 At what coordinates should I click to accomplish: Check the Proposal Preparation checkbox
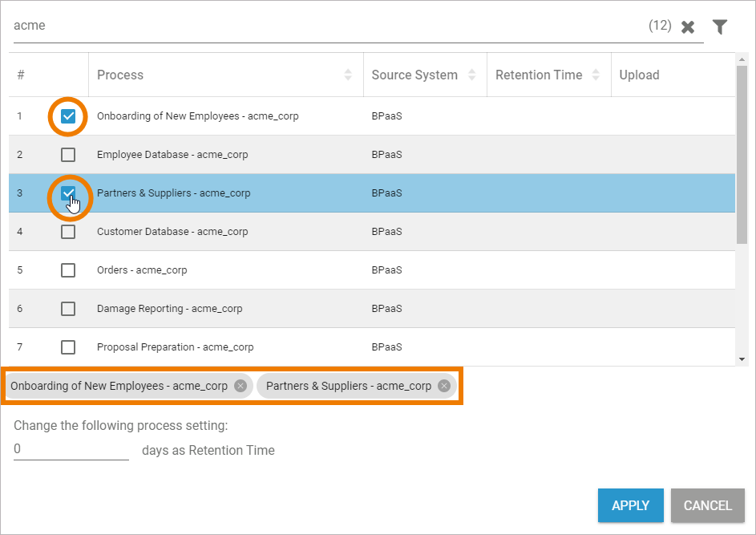68,347
